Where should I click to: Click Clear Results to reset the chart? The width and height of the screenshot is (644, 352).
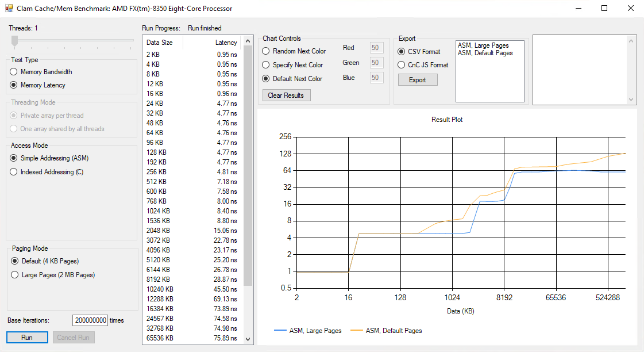pos(286,95)
